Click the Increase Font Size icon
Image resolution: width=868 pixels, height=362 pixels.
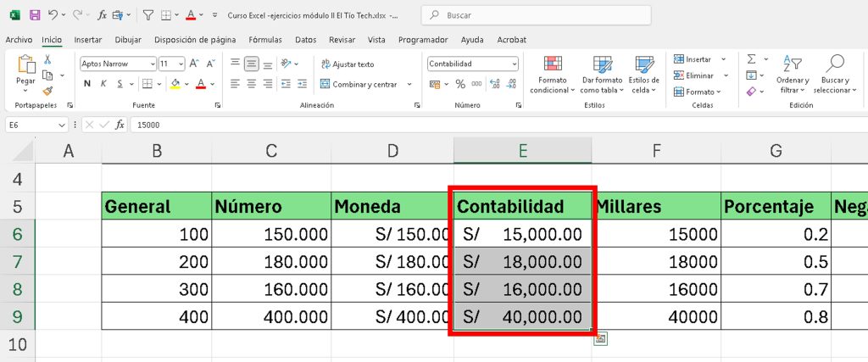(194, 64)
